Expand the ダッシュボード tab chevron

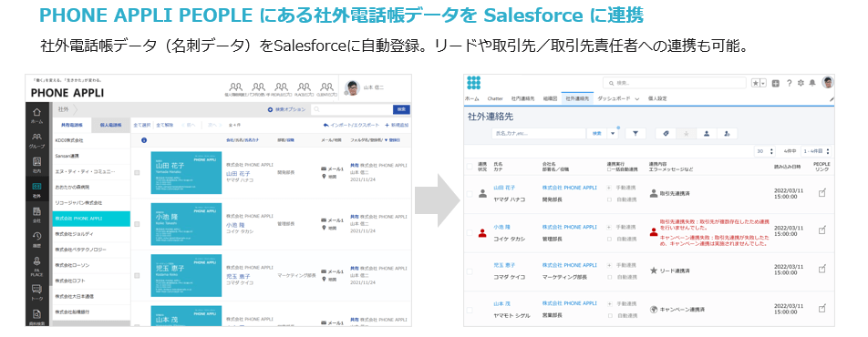point(636,98)
